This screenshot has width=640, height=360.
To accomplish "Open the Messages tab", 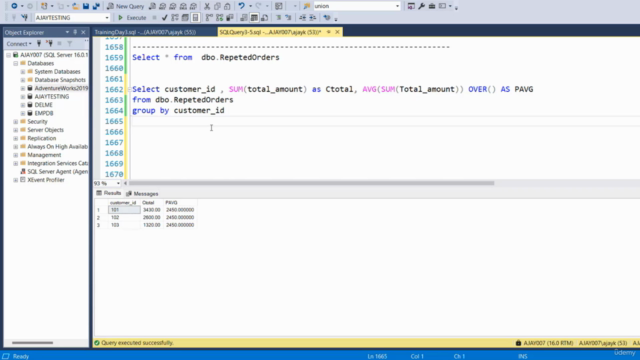I will pyautogui.click(x=142, y=193).
